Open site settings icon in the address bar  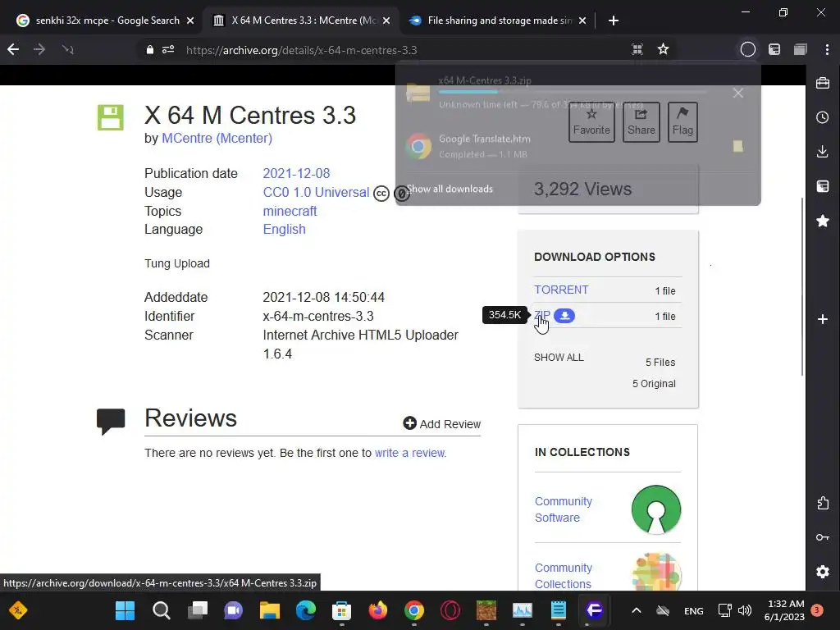(168, 50)
